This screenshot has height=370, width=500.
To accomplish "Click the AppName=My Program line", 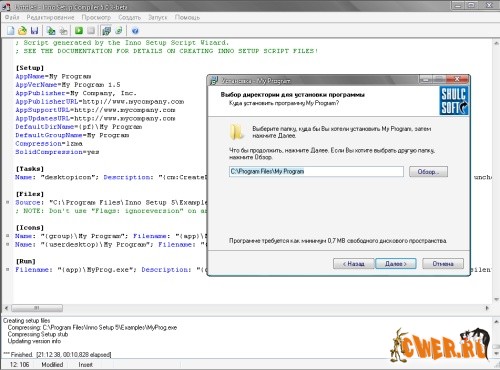I will pos(53,76).
